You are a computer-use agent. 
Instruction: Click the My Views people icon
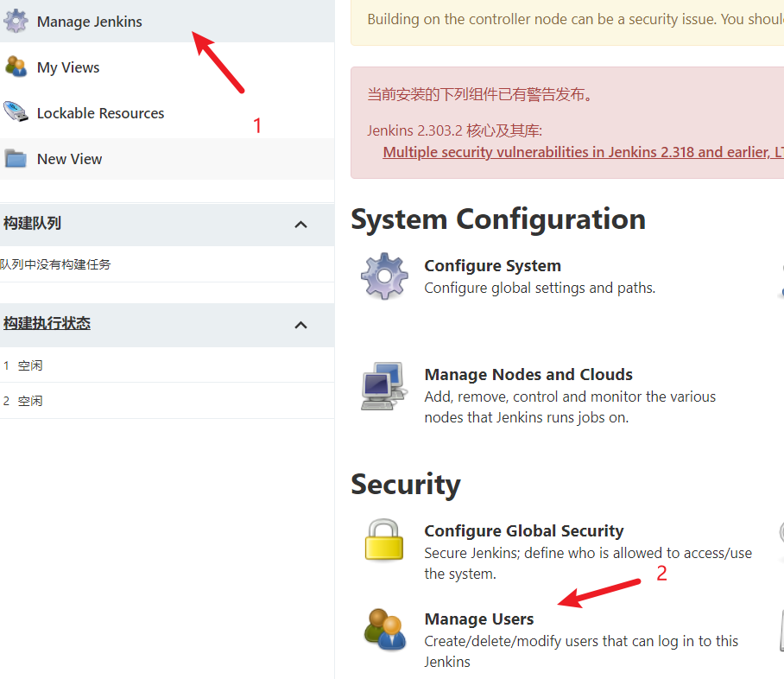click(x=16, y=67)
